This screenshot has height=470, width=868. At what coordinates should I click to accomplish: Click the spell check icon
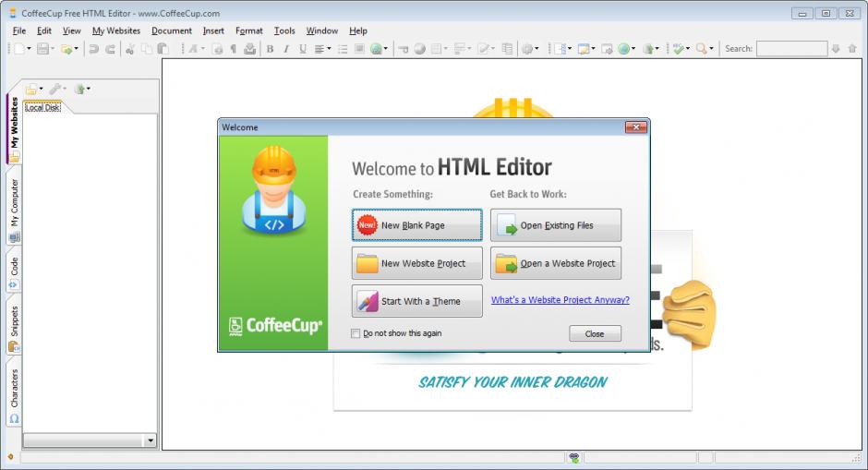click(678, 49)
